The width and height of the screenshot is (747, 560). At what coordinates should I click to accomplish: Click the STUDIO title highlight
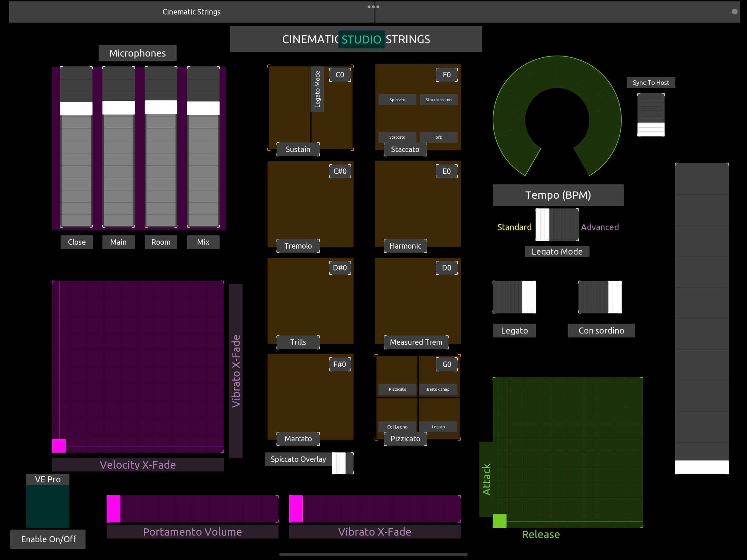(361, 39)
